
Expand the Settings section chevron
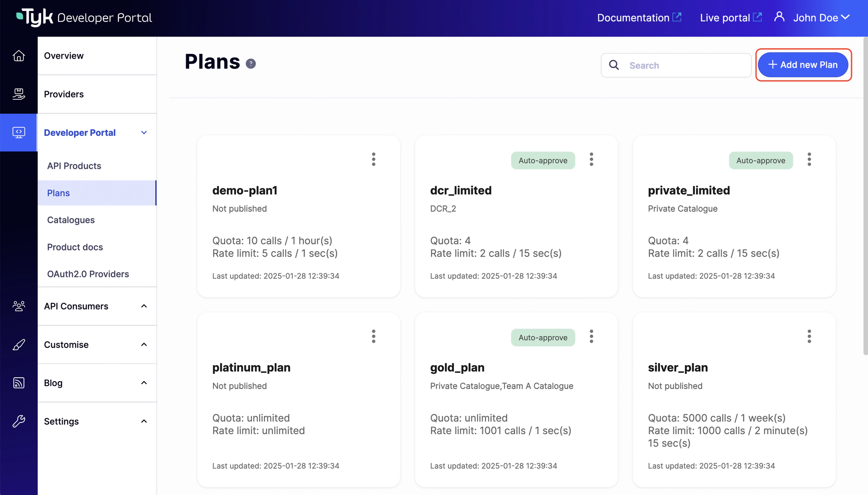[x=144, y=421]
